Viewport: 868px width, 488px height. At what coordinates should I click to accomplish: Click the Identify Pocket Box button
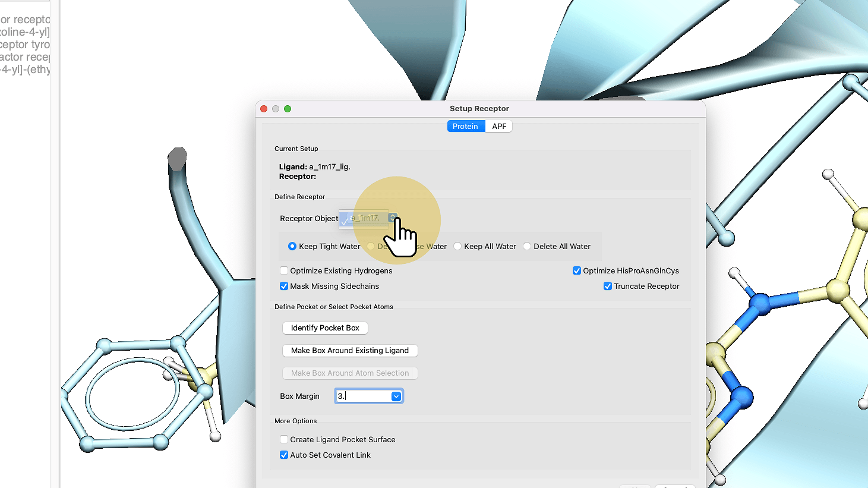[325, 328]
